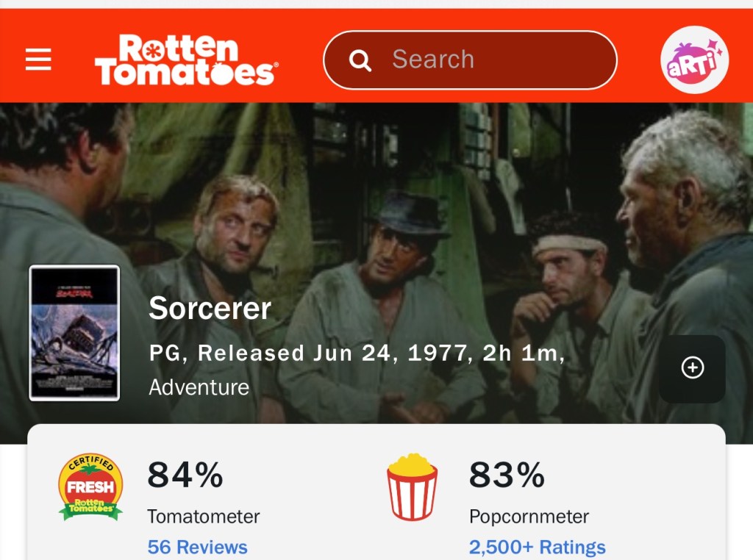Click the Sorcerer poster thumbnail
Screen dimensions: 753x560
coord(74,333)
